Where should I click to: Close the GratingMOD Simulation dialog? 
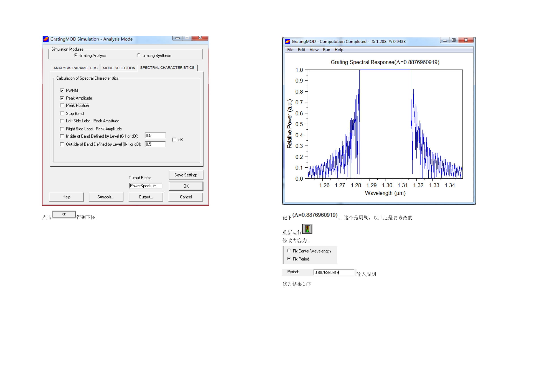click(200, 38)
